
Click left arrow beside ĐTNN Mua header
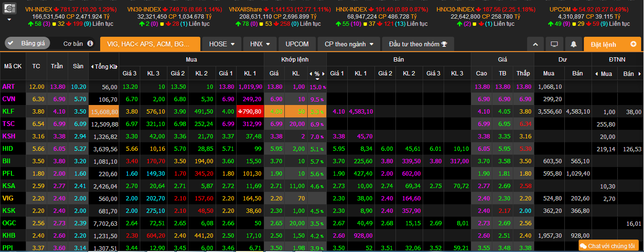pyautogui.click(x=596, y=73)
